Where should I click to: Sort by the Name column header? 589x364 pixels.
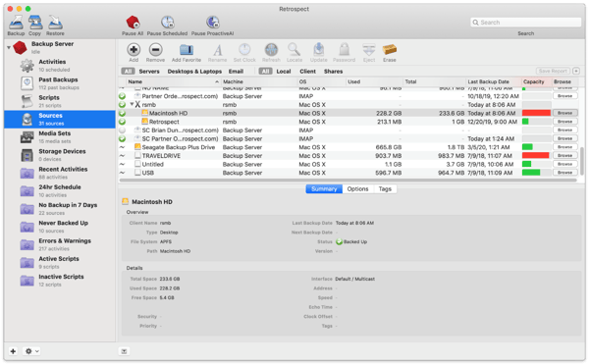(173, 81)
